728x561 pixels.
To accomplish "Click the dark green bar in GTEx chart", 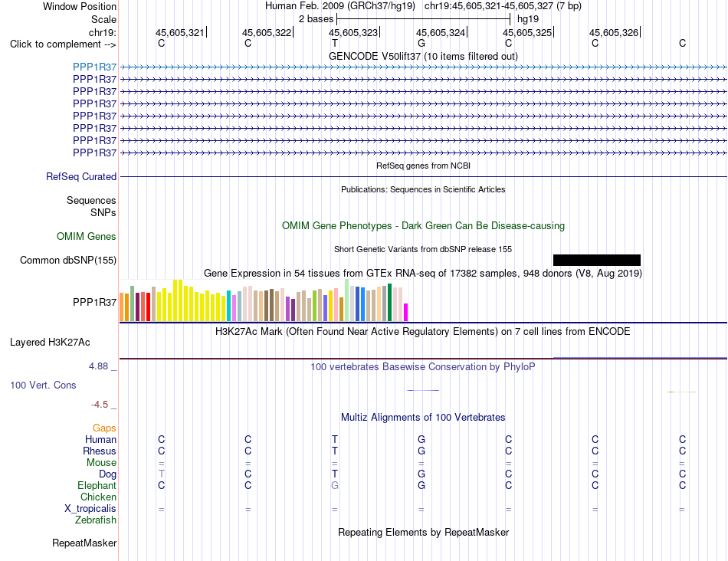I will pyautogui.click(x=390, y=302).
